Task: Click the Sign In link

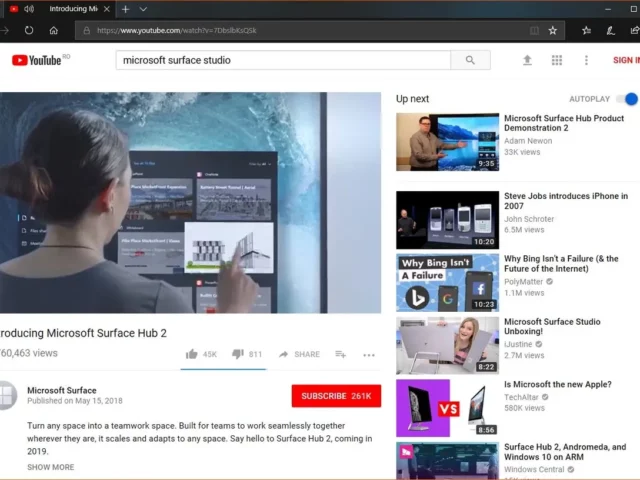Action: (626, 60)
